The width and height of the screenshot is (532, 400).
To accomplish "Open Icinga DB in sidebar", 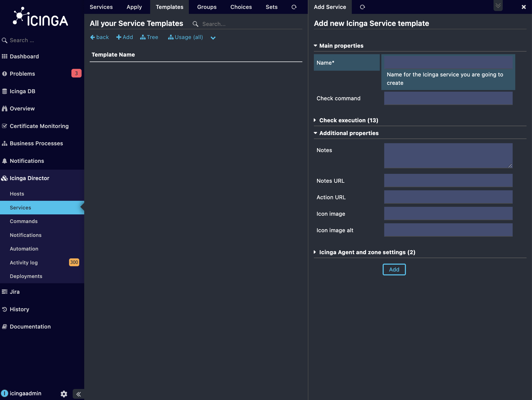I will [22, 91].
